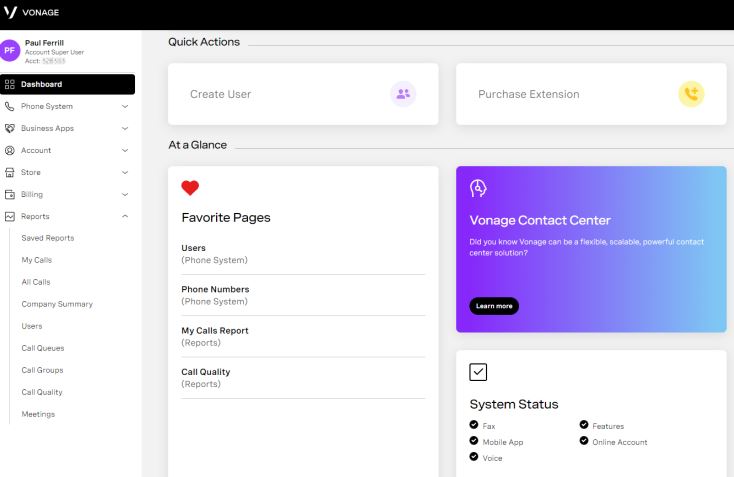Viewport: 734px width, 477px height.
Task: Click the At a Glance heading
Action: (x=197, y=145)
